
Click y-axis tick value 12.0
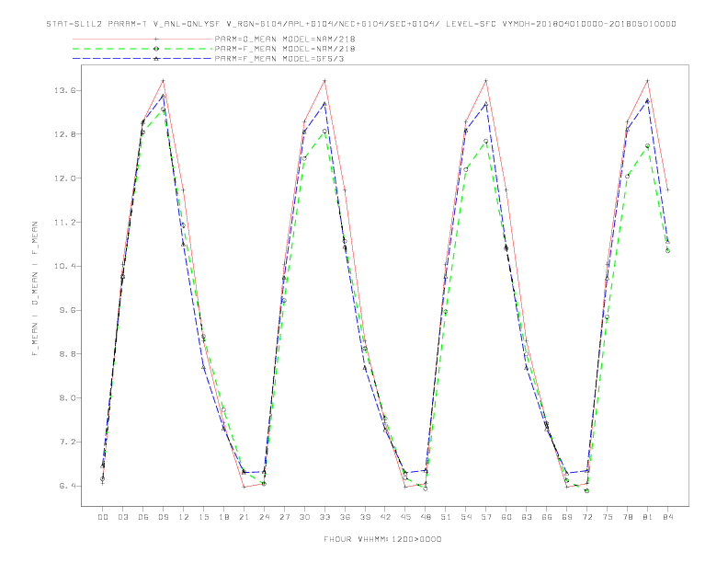coord(64,178)
